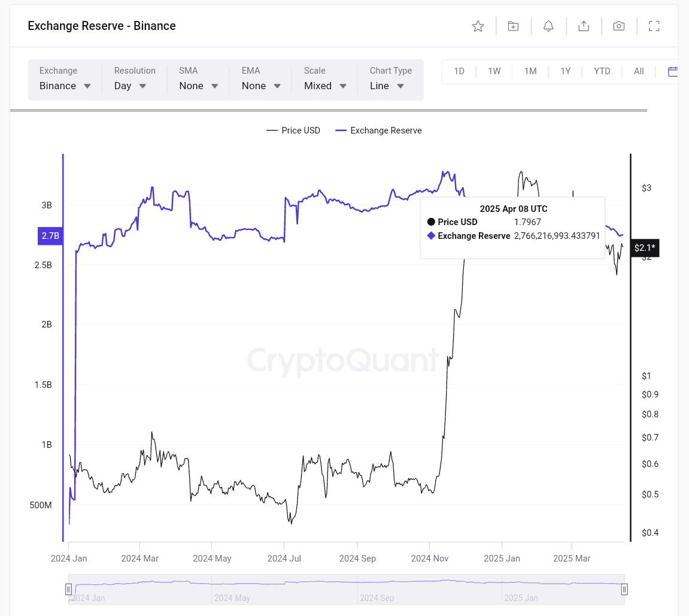
Task: Open the custom date range calendar icon
Action: pos(673,71)
